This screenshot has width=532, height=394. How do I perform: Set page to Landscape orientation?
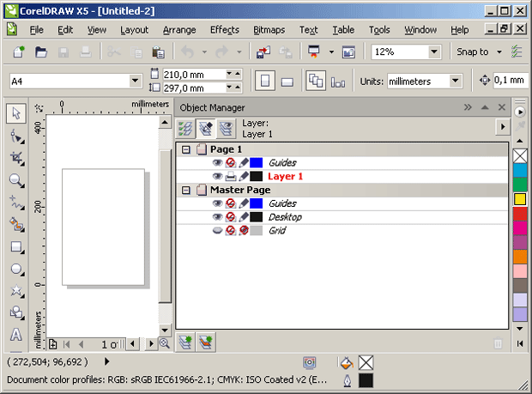[287, 82]
